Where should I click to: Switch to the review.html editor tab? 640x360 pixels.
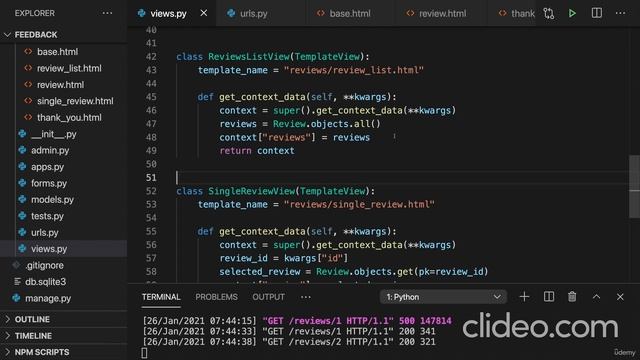[x=442, y=13]
